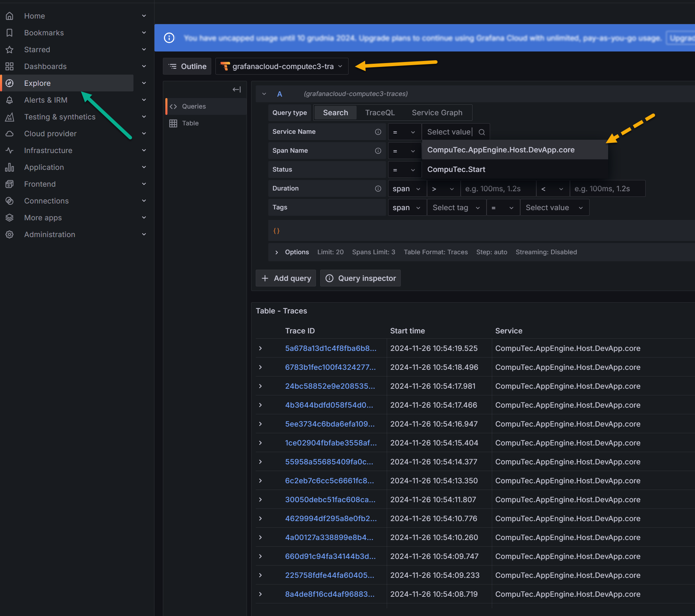Click the TraceQL query preview box
This screenshot has height=616, width=695.
(x=481, y=231)
